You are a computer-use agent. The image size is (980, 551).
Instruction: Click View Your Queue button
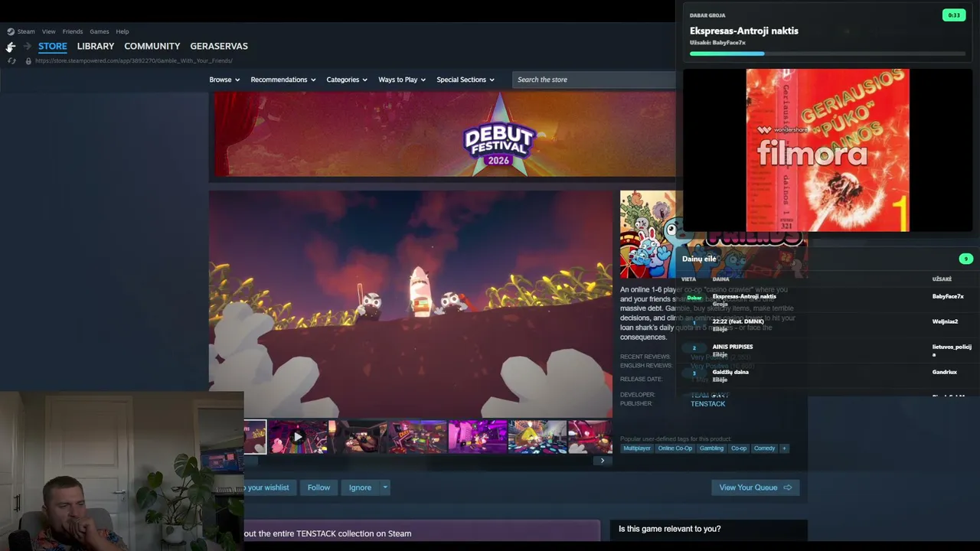point(755,487)
